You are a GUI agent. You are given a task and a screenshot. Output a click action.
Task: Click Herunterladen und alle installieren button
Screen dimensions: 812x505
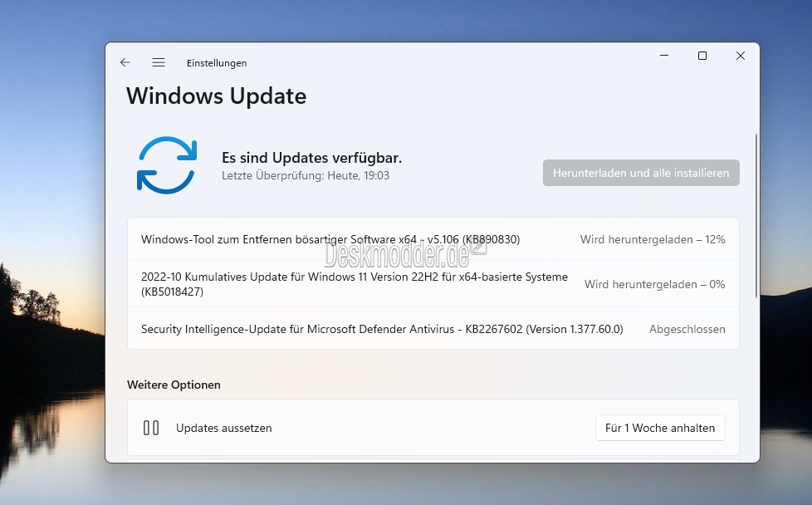(x=641, y=173)
